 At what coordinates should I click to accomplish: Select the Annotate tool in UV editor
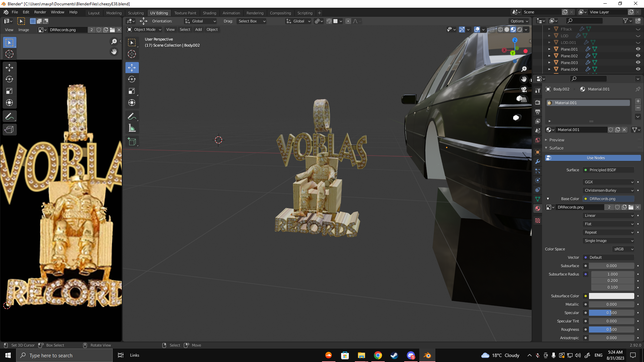tap(9, 117)
